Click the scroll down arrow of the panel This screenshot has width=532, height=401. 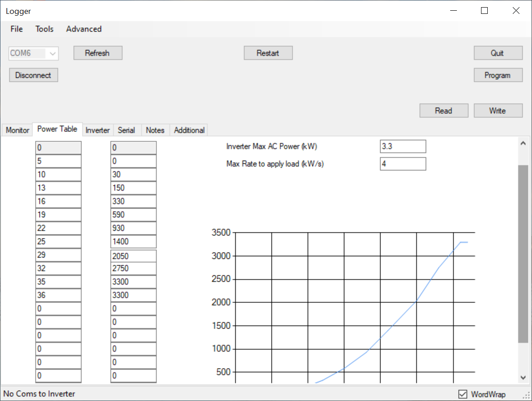point(523,378)
